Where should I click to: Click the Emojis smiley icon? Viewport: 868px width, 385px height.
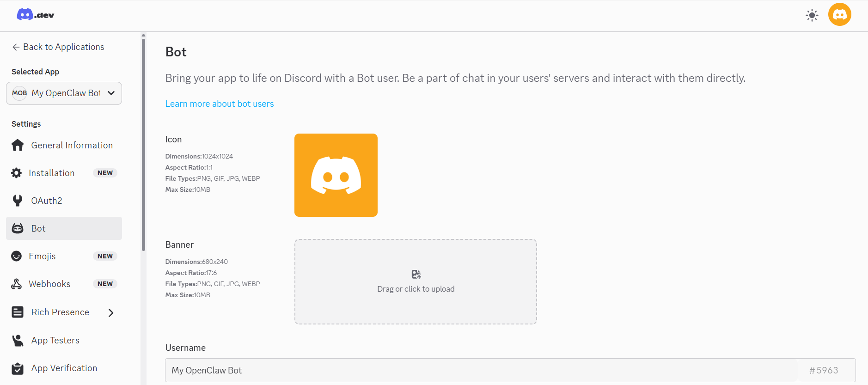[x=17, y=256]
